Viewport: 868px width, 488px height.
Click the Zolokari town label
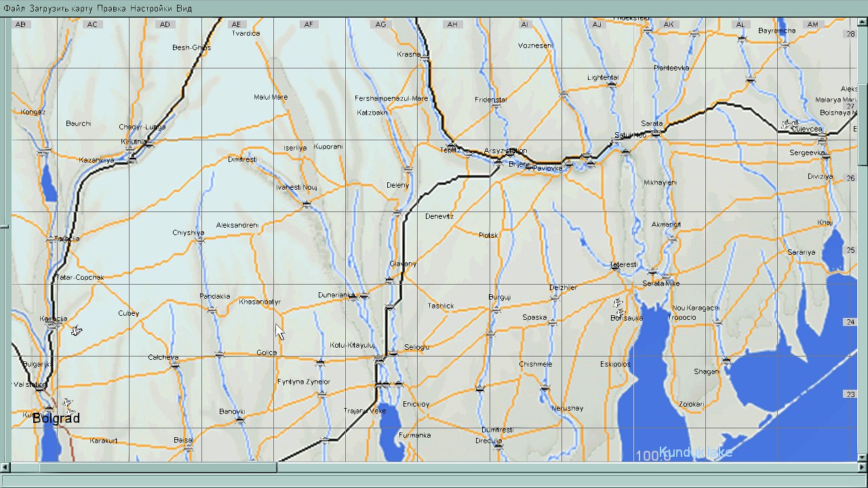click(x=692, y=404)
